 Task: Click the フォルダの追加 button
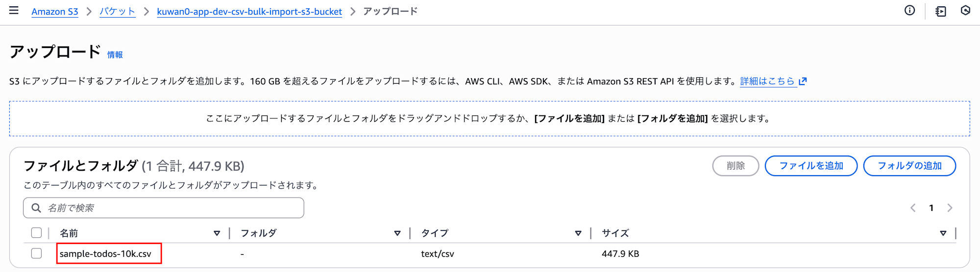pos(909,166)
